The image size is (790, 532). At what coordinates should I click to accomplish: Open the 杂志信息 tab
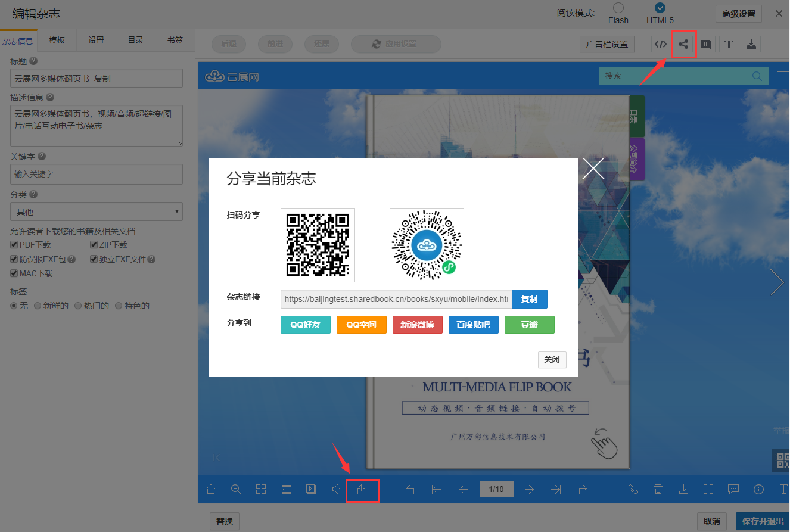[x=18, y=41]
